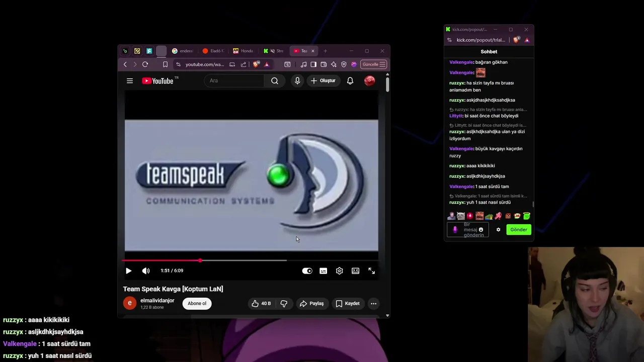Viewport: 644px width, 362px height.
Task: Start voice search with the microphone icon
Action: point(297,80)
